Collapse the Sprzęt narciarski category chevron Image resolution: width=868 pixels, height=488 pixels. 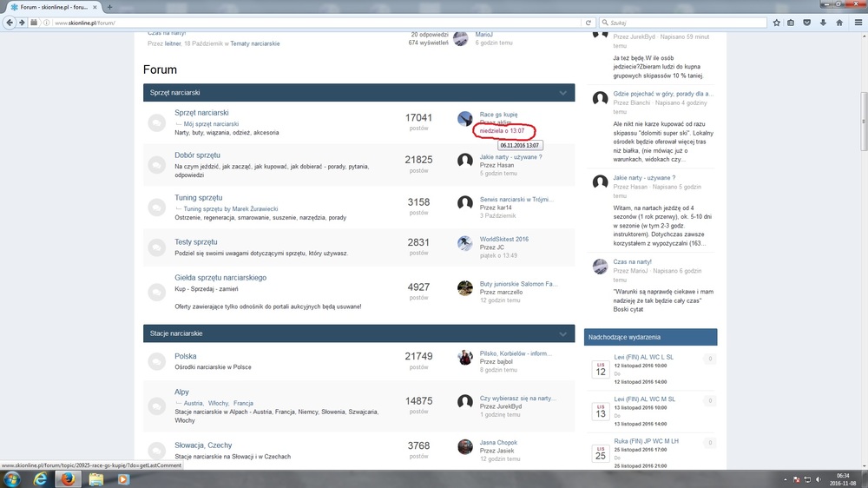(563, 93)
